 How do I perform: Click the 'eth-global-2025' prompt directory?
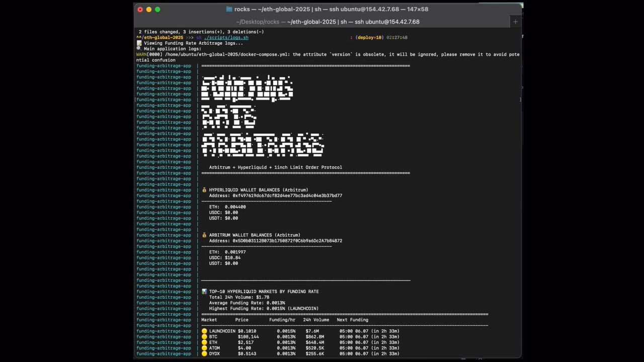[164, 38]
